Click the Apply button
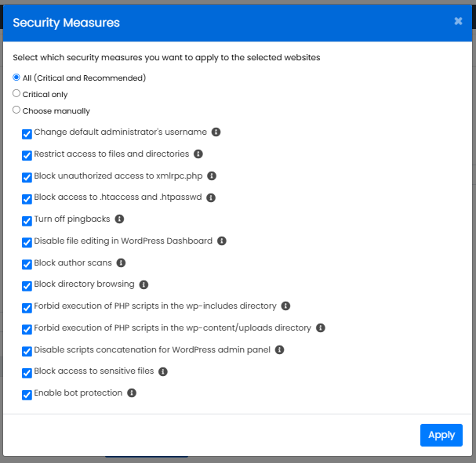The height and width of the screenshot is (463, 476). [441, 435]
